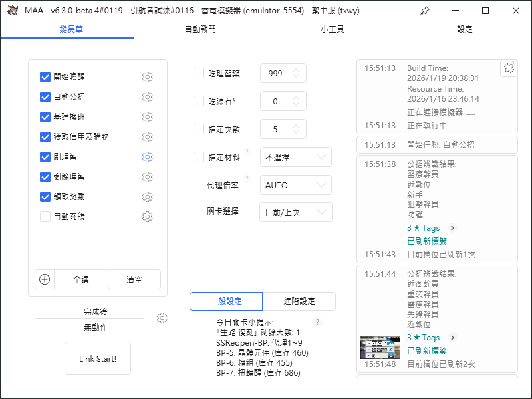This screenshot has height=399, width=532.
Task: Open the 指定材料 dropdown showing 不選擇
Action: [x=296, y=158]
